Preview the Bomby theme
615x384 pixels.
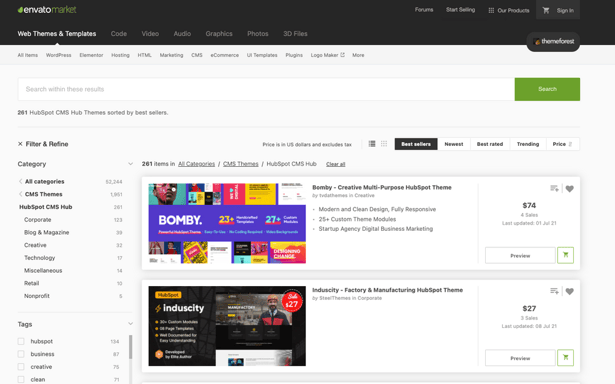coord(520,255)
